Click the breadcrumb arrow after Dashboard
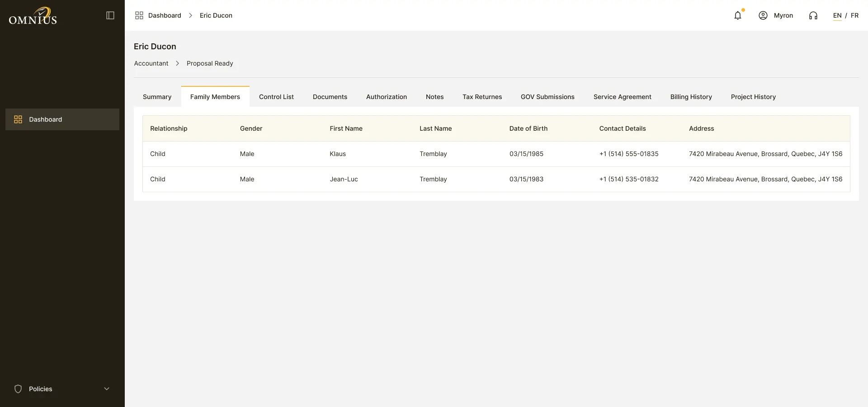 click(x=190, y=15)
